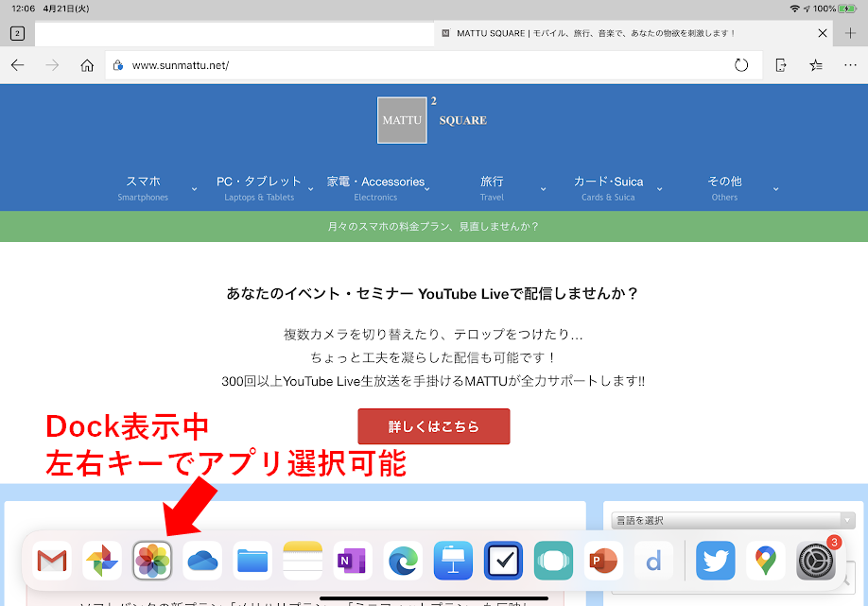Open the 家電・Accessories menu

tap(375, 188)
